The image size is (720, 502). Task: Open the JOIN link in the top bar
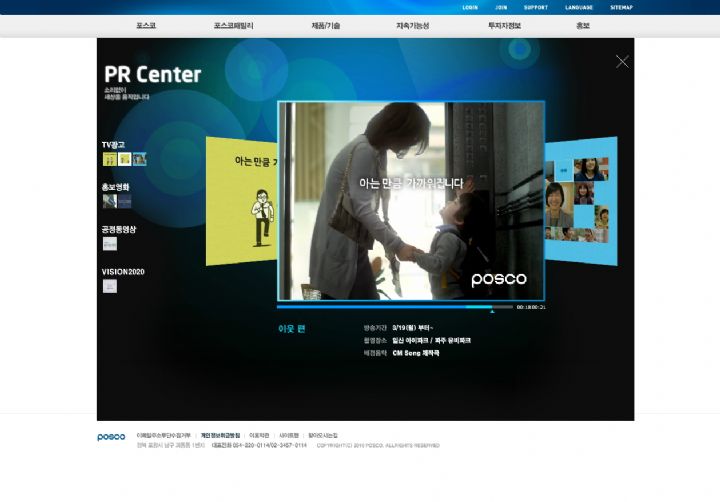click(501, 7)
